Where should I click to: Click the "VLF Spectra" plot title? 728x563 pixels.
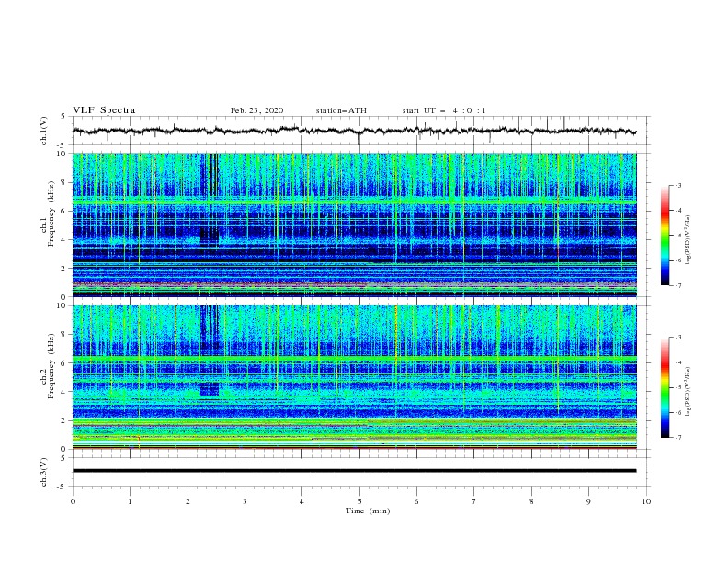[104, 110]
